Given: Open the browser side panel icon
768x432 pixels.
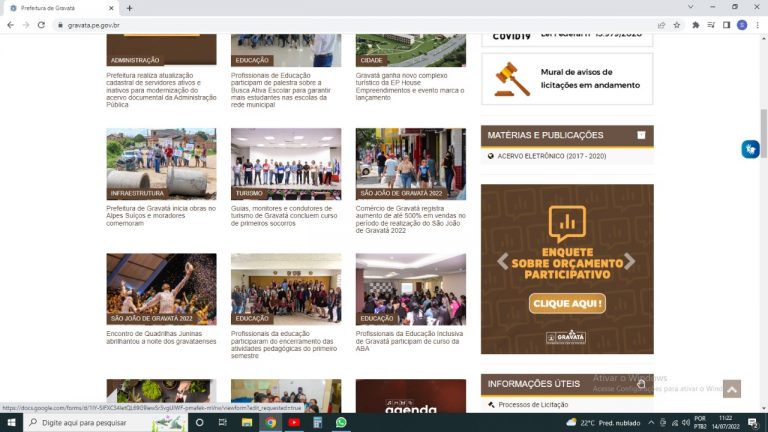Looking at the screenshot, I should [726, 25].
